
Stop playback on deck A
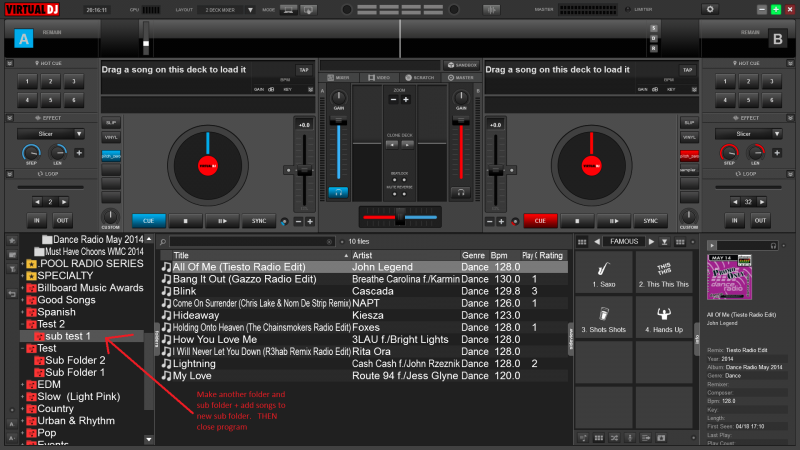pos(185,221)
